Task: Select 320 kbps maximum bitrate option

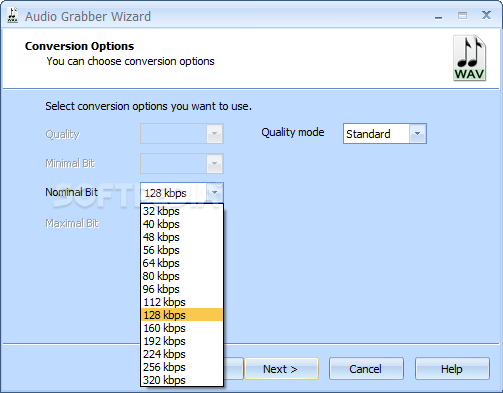Action: [x=182, y=380]
